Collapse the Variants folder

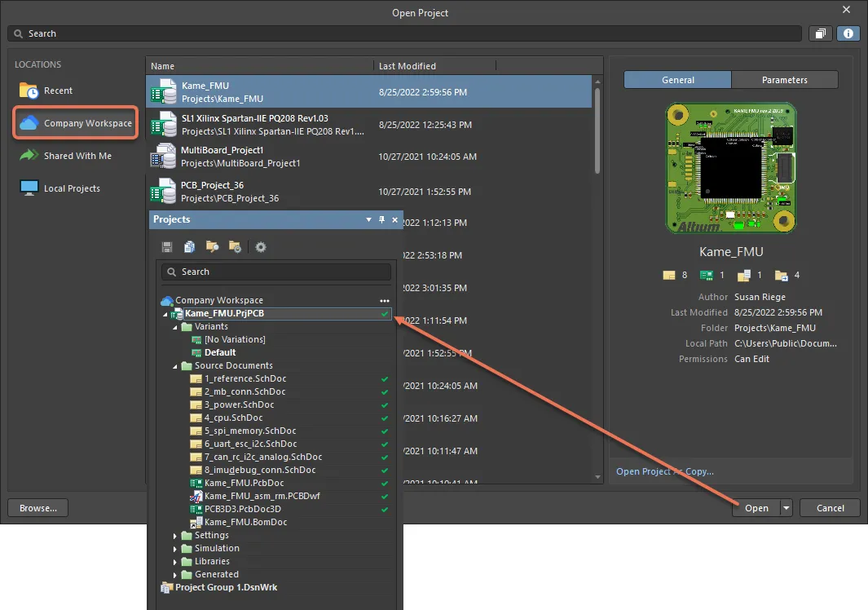tap(175, 328)
